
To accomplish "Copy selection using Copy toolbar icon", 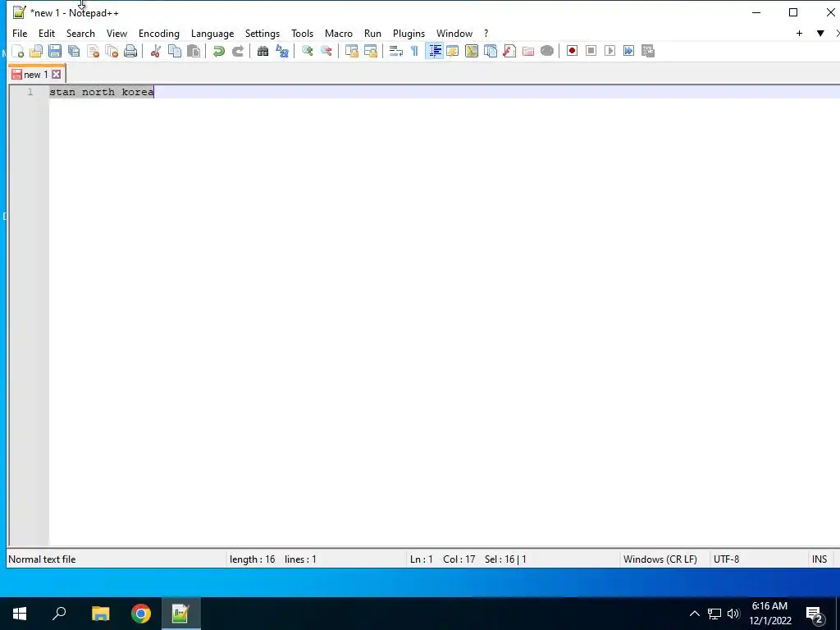I will [175, 51].
